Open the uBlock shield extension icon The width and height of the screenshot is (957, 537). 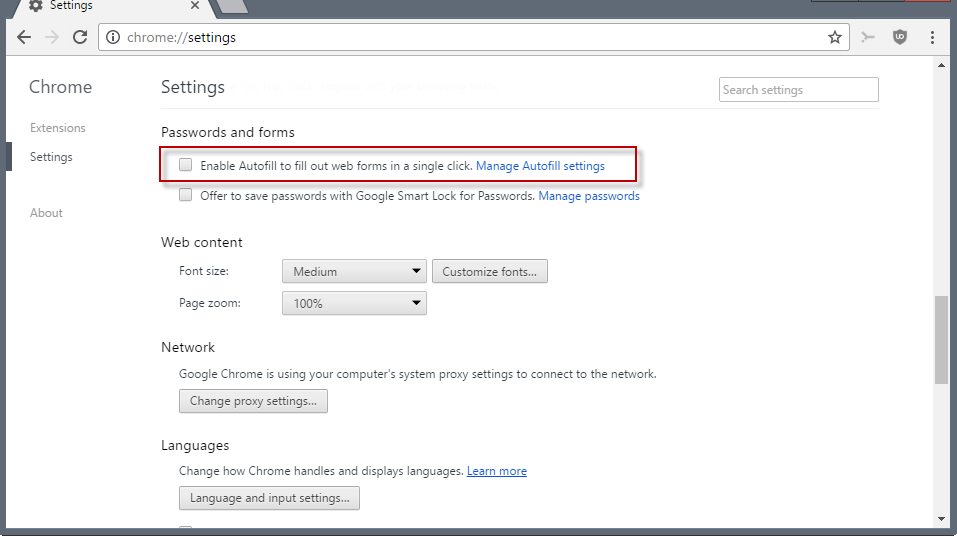point(900,37)
